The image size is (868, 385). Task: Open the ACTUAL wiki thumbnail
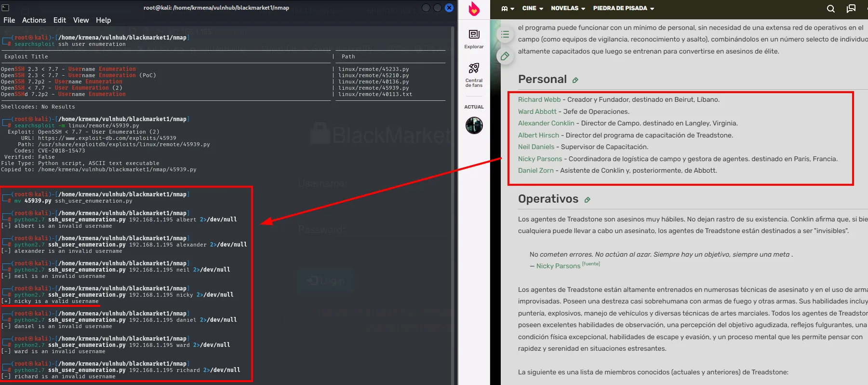coord(474,125)
